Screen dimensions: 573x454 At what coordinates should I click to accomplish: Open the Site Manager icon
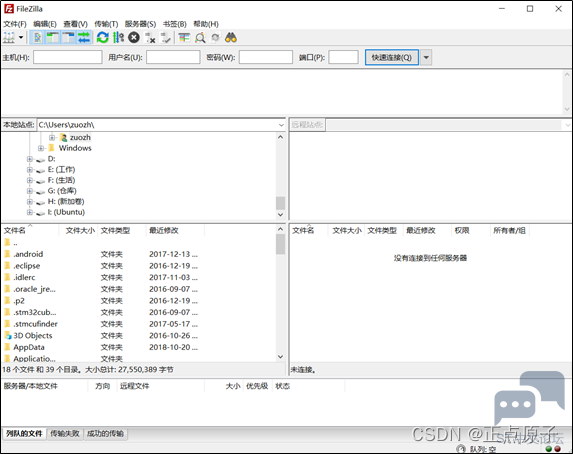(9, 38)
